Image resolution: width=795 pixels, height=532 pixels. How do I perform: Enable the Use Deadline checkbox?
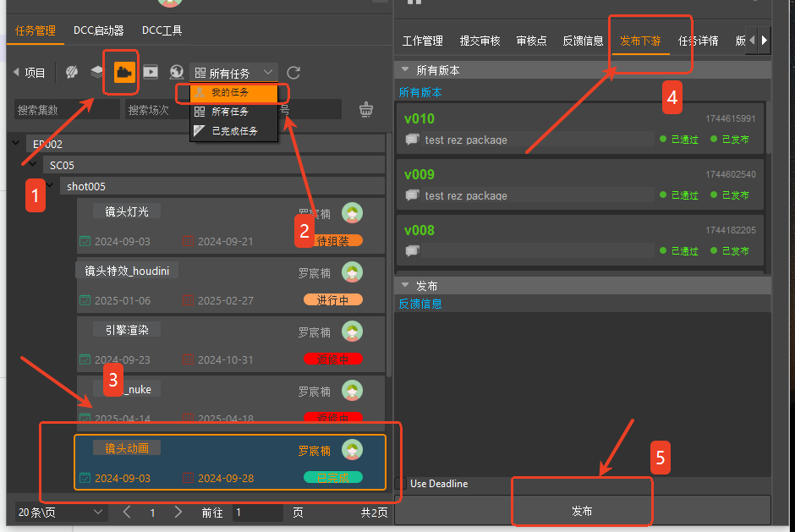[401, 484]
